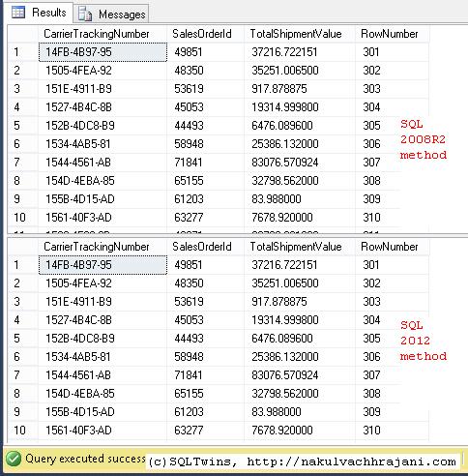Select RowNumber 304 in top grid
The height and width of the screenshot is (476, 468).
[392, 107]
